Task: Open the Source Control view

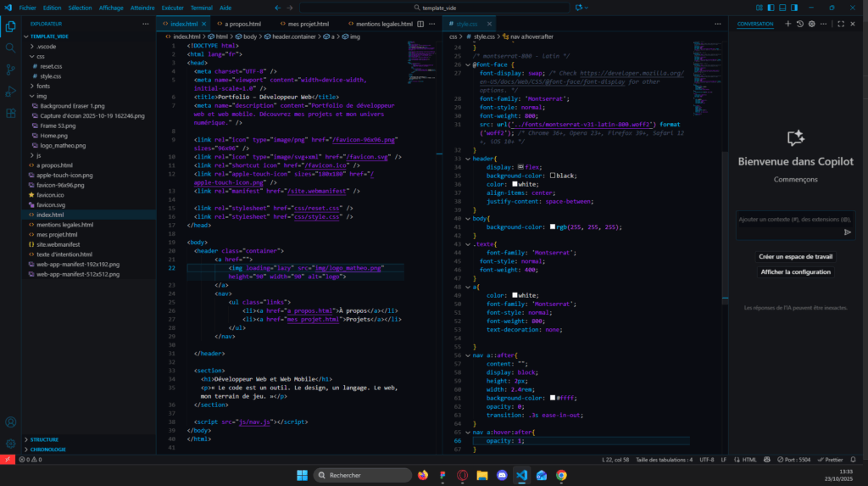Action: point(10,70)
